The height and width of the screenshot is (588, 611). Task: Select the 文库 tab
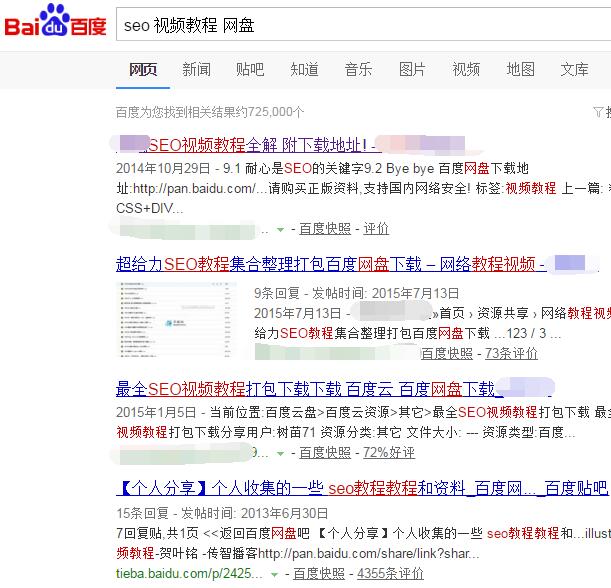point(574,69)
